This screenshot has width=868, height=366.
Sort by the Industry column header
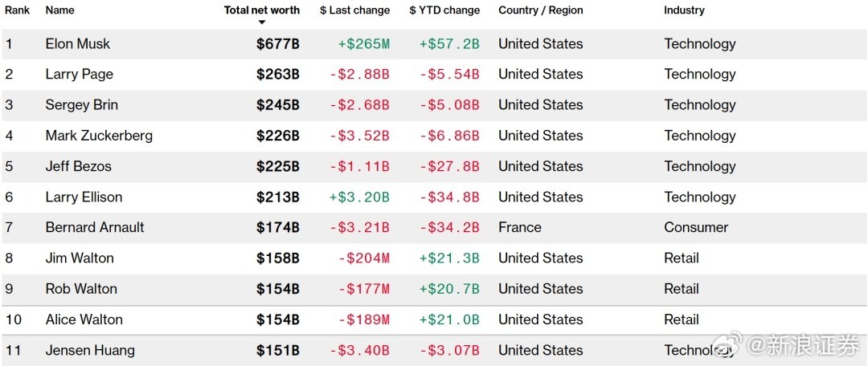coord(684,10)
